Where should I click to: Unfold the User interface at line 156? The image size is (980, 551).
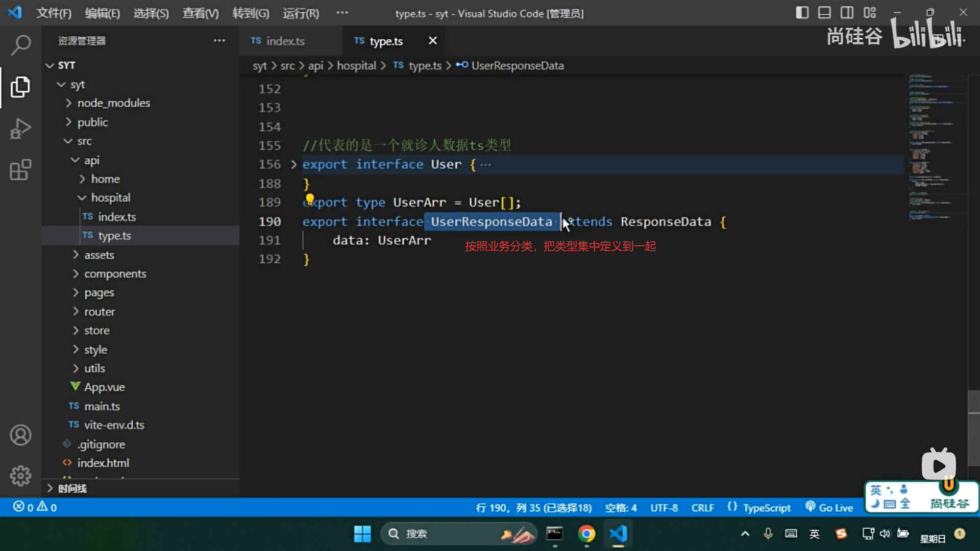[x=293, y=164]
